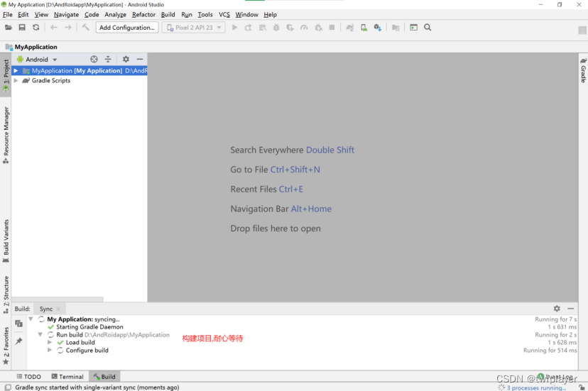The height and width of the screenshot is (391, 588).
Task: Toggle the Build tool window button
Action: [x=104, y=376]
